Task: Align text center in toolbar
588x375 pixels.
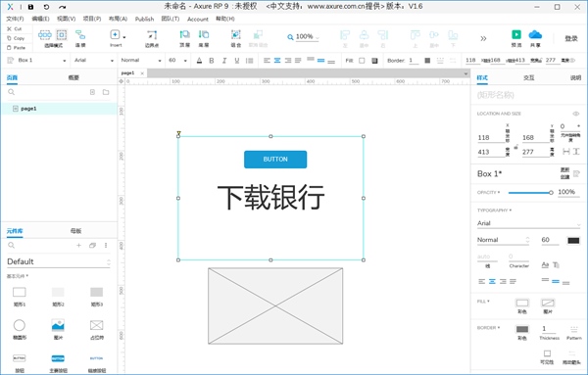Action: click(x=277, y=61)
